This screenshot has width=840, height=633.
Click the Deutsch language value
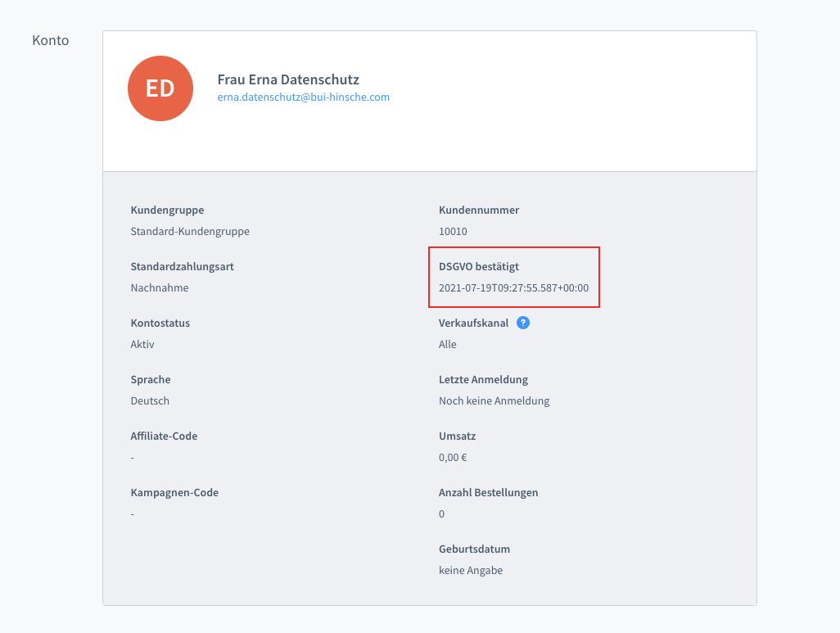[x=150, y=400]
